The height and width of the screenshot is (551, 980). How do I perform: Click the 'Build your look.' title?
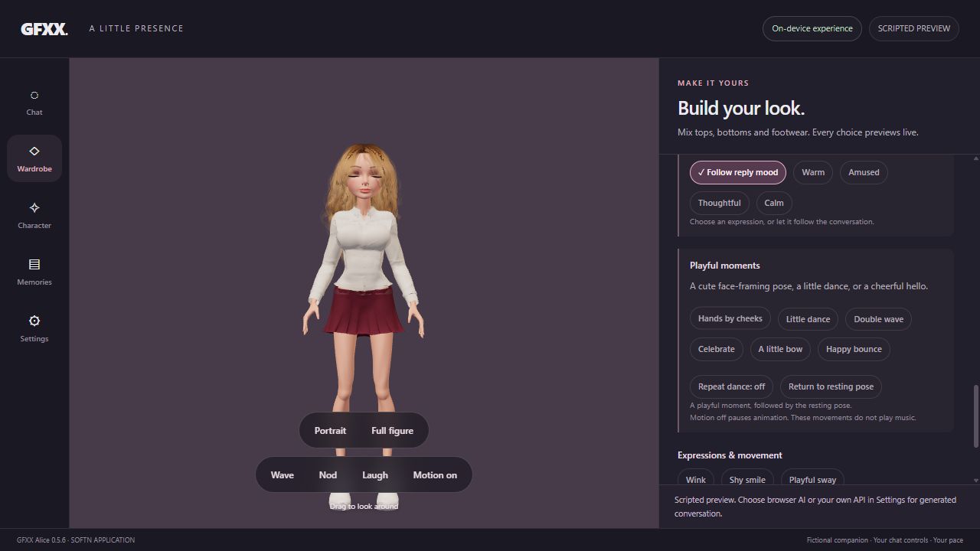(741, 108)
